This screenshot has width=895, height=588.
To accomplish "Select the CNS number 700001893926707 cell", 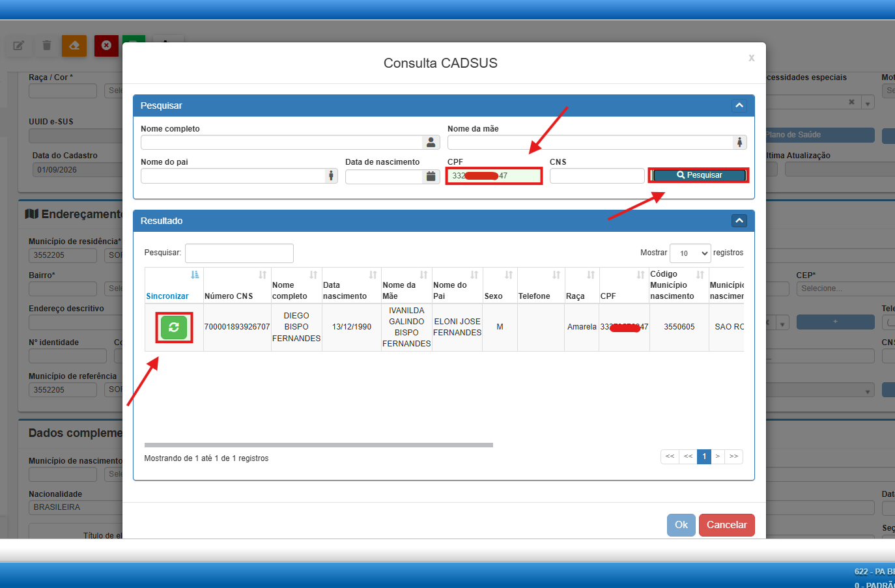I will point(237,327).
